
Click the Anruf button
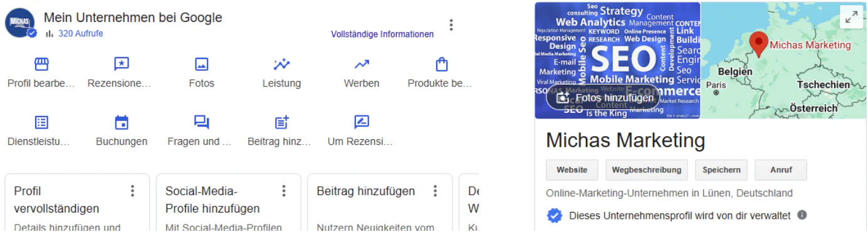781,170
